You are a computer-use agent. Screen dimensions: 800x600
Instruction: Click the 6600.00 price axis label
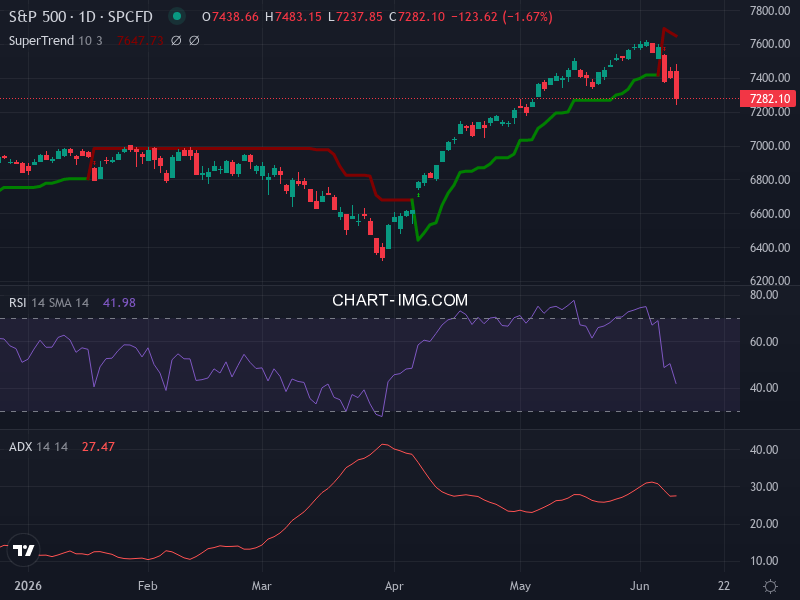pyautogui.click(x=769, y=214)
